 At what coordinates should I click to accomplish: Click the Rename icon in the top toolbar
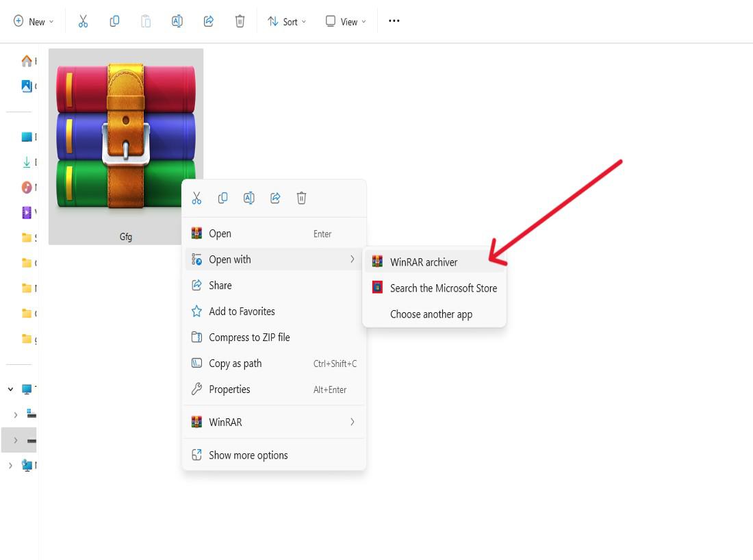[177, 21]
